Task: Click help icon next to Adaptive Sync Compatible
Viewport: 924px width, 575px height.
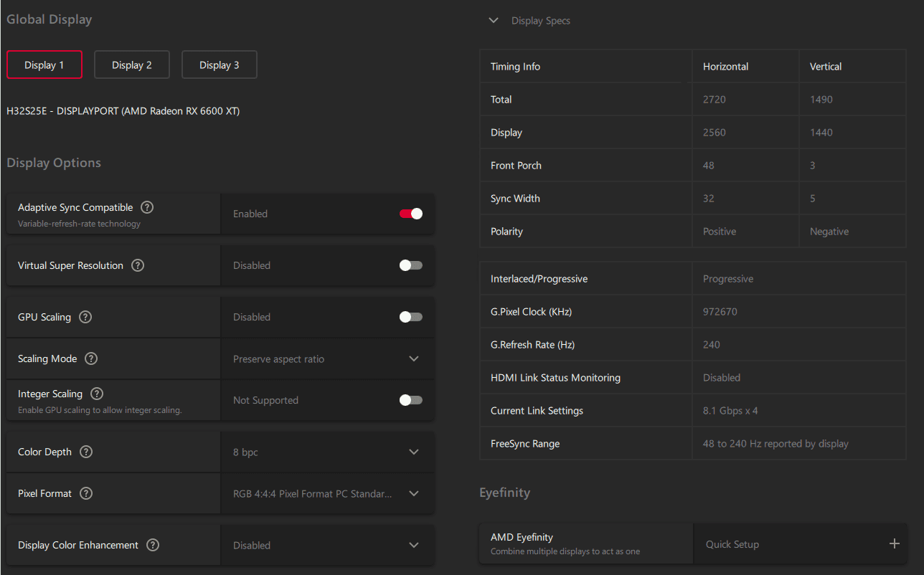Action: (x=147, y=207)
